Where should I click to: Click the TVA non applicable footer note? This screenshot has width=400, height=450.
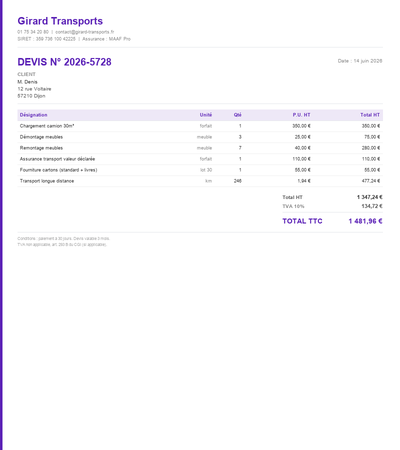tap(62, 245)
